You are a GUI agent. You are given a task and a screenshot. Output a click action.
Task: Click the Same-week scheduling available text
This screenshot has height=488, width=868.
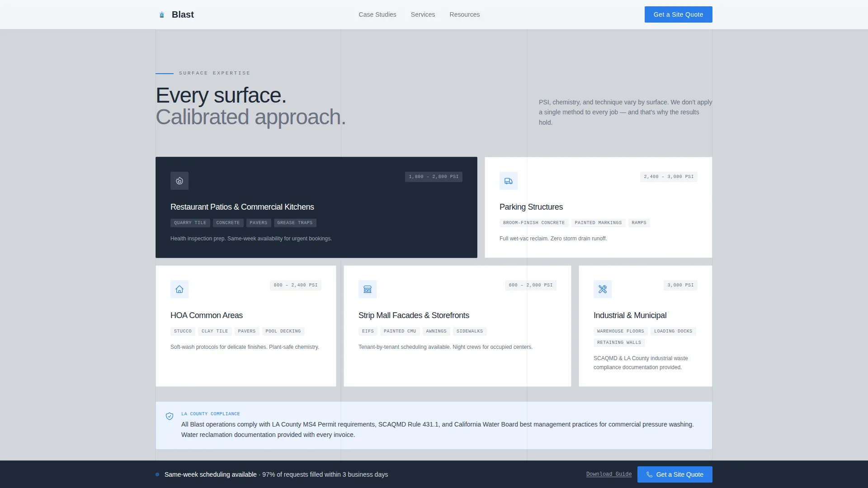coord(210,474)
